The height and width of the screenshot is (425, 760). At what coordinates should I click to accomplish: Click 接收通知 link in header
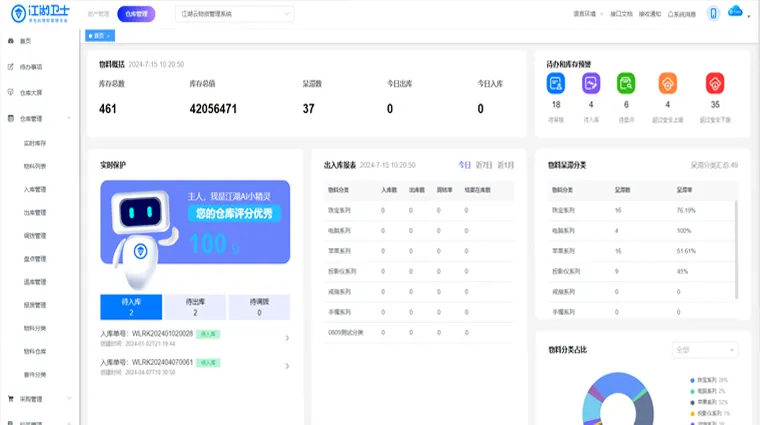[x=649, y=14]
